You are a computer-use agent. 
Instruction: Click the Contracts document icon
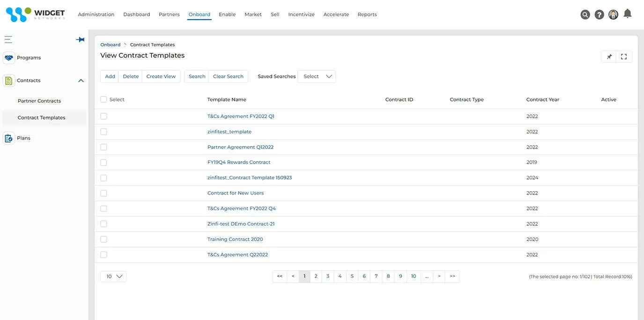point(8,80)
